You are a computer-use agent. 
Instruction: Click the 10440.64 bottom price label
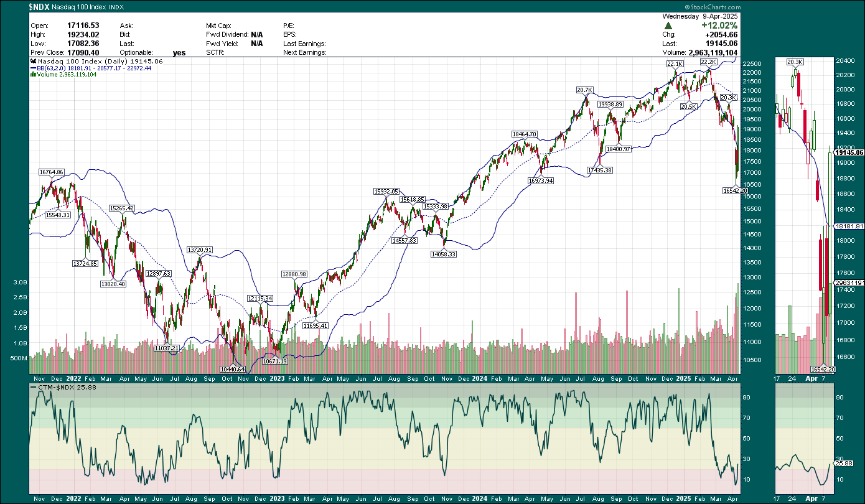232,369
